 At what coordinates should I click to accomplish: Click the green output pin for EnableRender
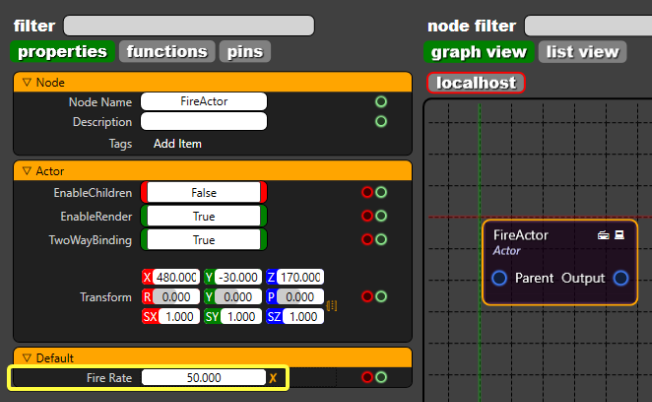tap(381, 216)
